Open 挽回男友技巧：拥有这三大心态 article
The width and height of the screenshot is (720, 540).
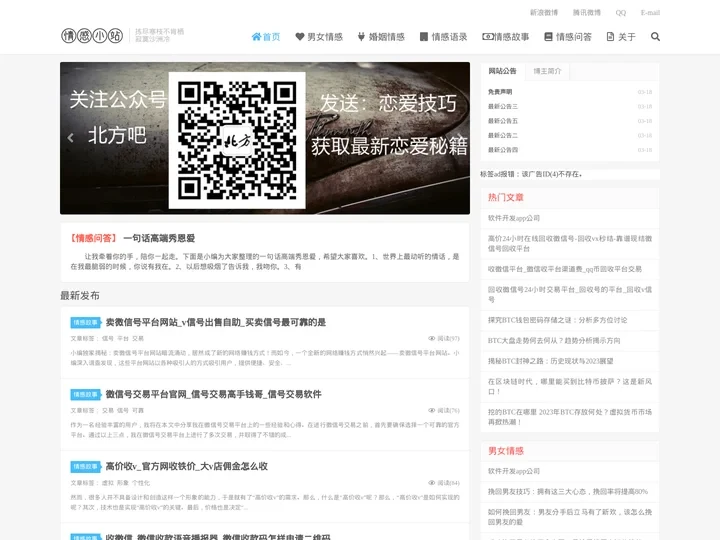(568, 491)
